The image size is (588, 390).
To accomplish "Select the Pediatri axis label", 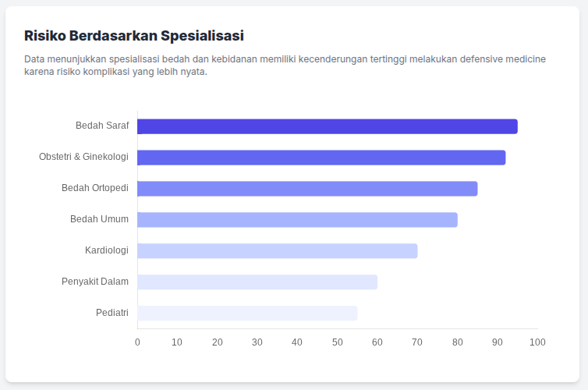I will tap(112, 313).
